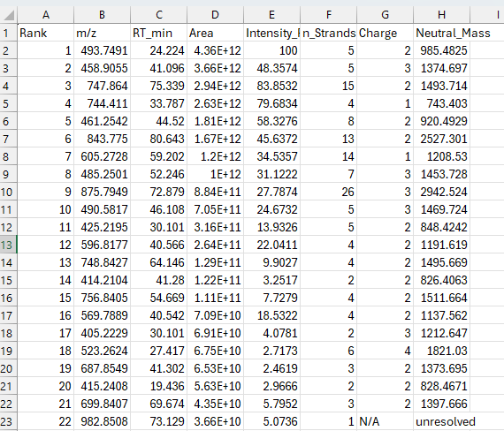
Task: Select Area cell 3.16E+11
Action: [216, 227]
